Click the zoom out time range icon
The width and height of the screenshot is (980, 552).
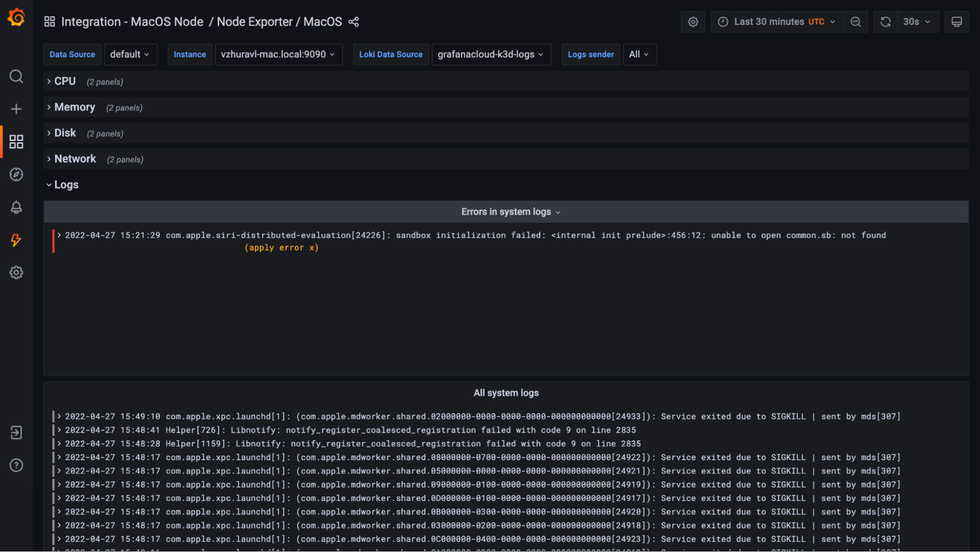click(855, 22)
